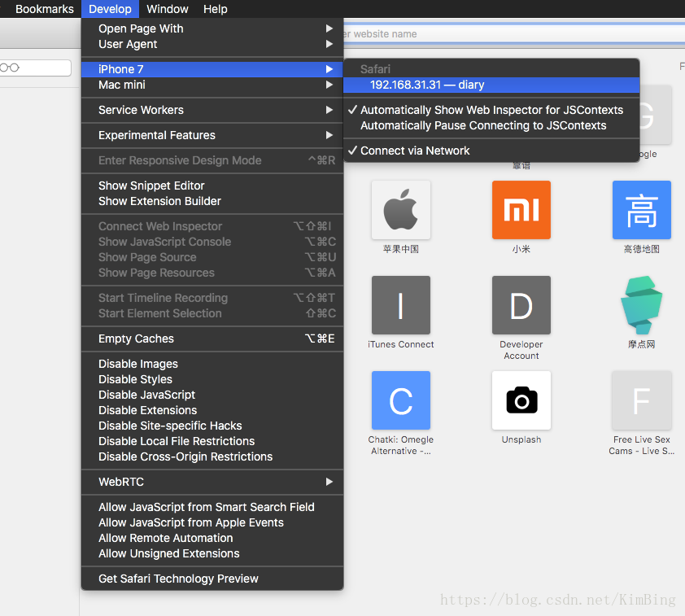This screenshot has width=685, height=616.
Task: Click the Develop menu bar item
Action: point(110,9)
